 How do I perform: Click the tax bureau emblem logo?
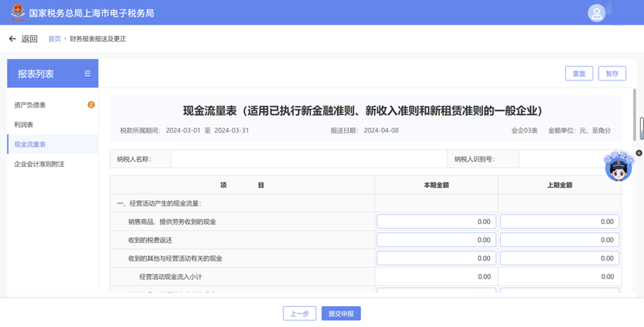(18, 13)
